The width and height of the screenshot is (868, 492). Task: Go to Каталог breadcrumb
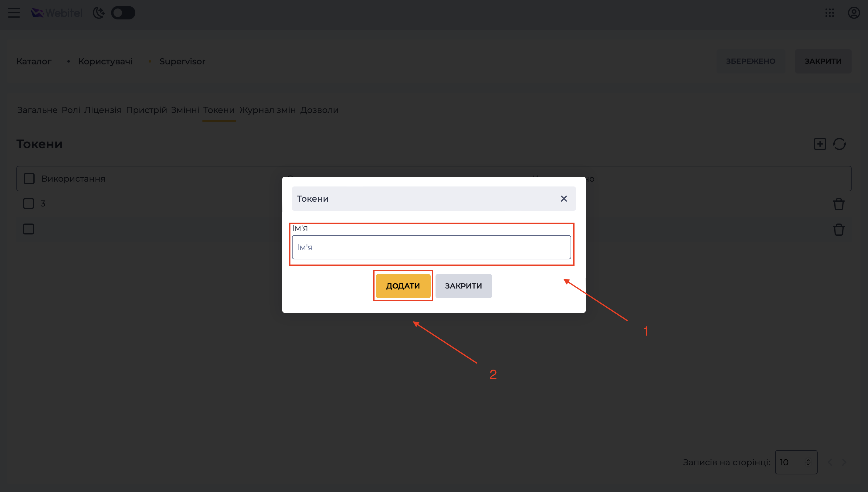tap(34, 61)
